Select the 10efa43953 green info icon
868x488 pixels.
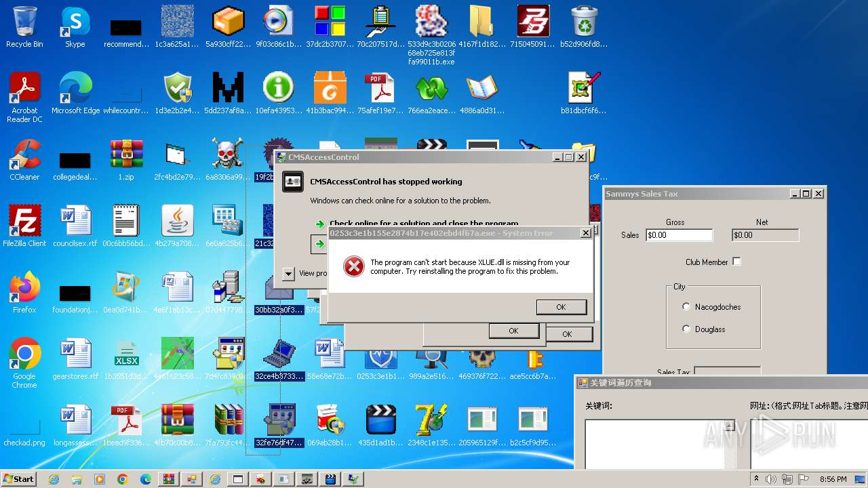tap(279, 93)
